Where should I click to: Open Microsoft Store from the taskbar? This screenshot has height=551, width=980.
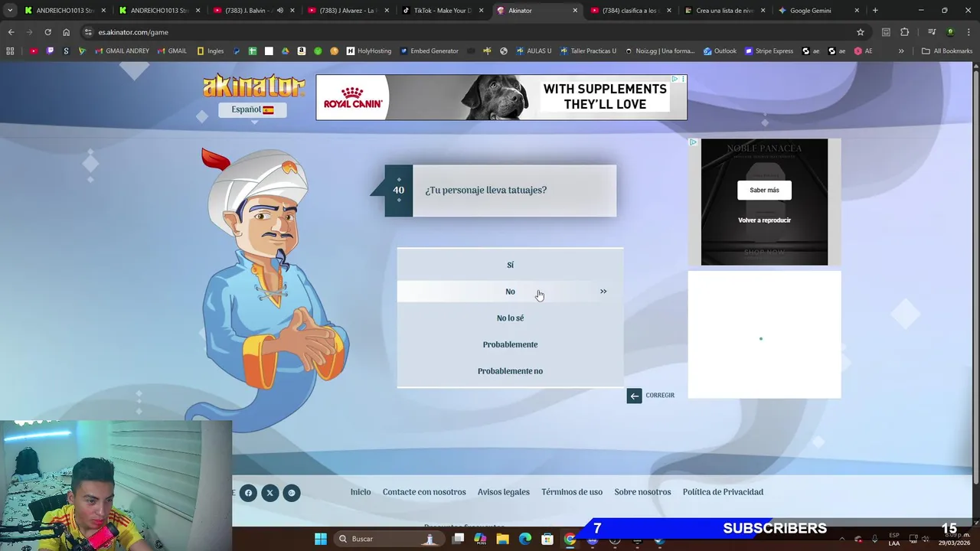pyautogui.click(x=547, y=539)
